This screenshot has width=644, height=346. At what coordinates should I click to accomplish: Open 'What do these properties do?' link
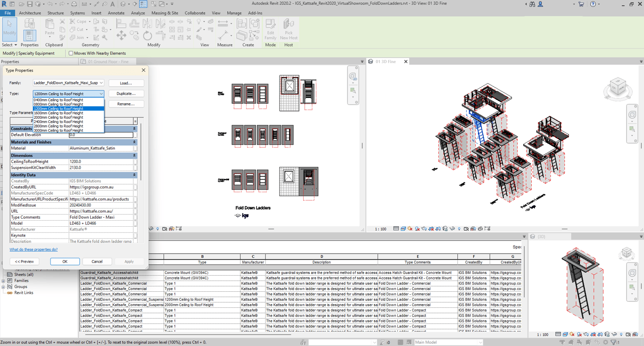[x=33, y=249]
